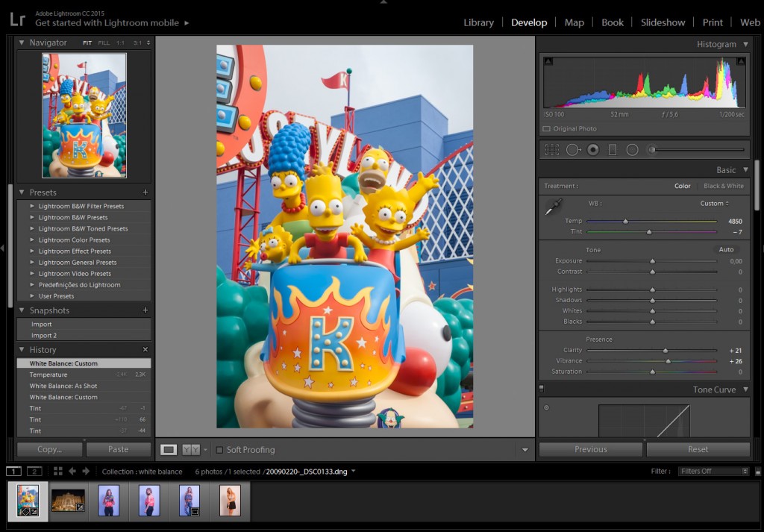Select the Crop Overlay tool
This screenshot has width=764, height=532.
pos(551,149)
